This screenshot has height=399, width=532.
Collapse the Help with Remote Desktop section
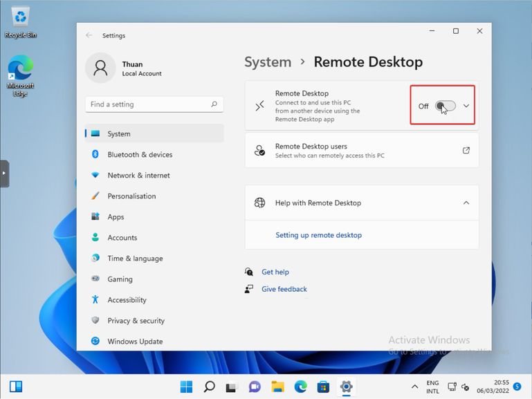(x=466, y=203)
